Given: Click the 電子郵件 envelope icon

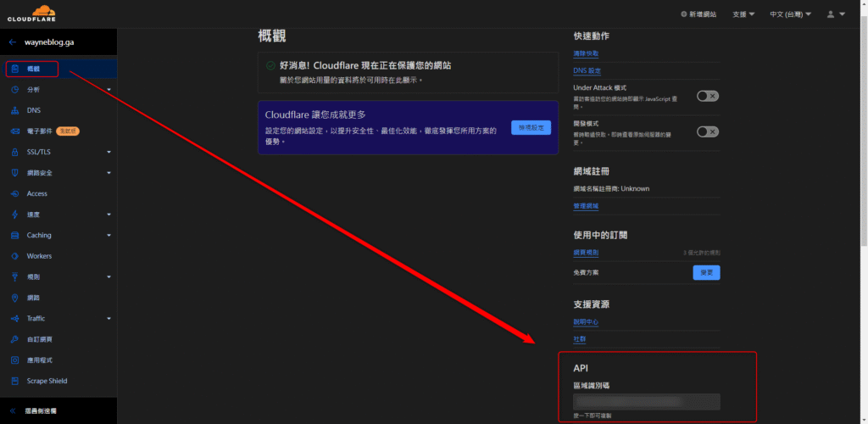Looking at the screenshot, I should tap(15, 131).
